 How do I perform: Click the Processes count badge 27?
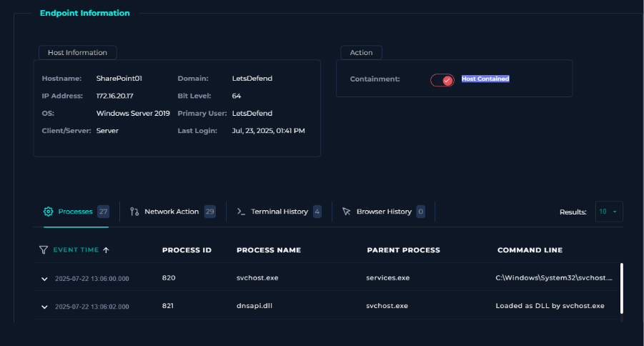(103, 212)
